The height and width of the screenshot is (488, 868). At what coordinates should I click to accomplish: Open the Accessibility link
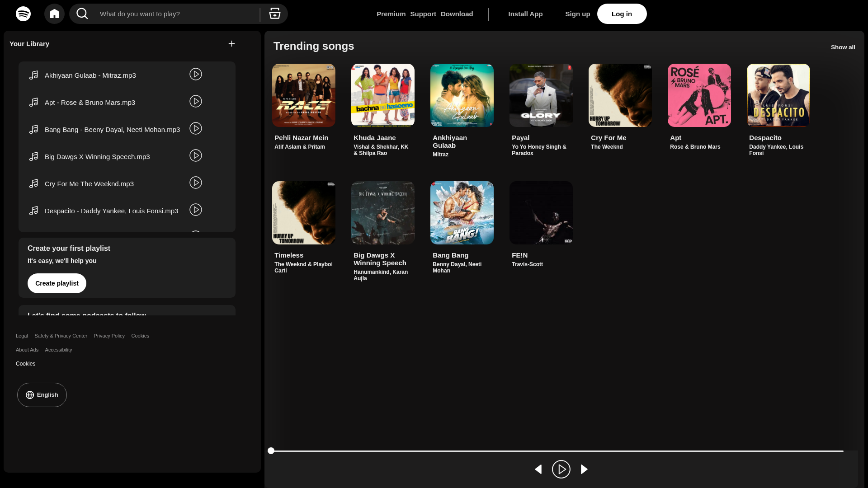[58, 350]
